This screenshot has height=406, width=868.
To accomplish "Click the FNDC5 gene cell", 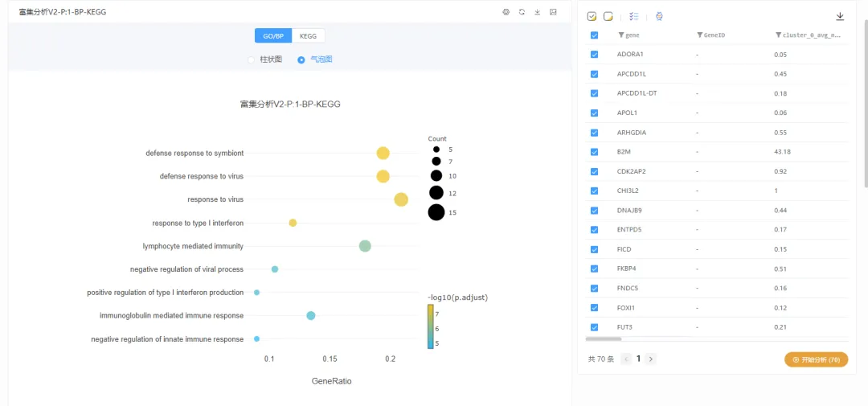I will (628, 288).
